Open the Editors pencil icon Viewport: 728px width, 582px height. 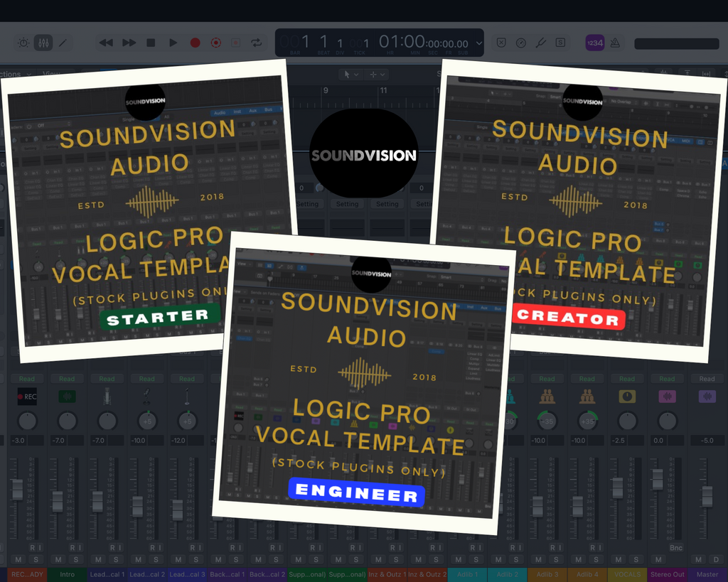63,43
